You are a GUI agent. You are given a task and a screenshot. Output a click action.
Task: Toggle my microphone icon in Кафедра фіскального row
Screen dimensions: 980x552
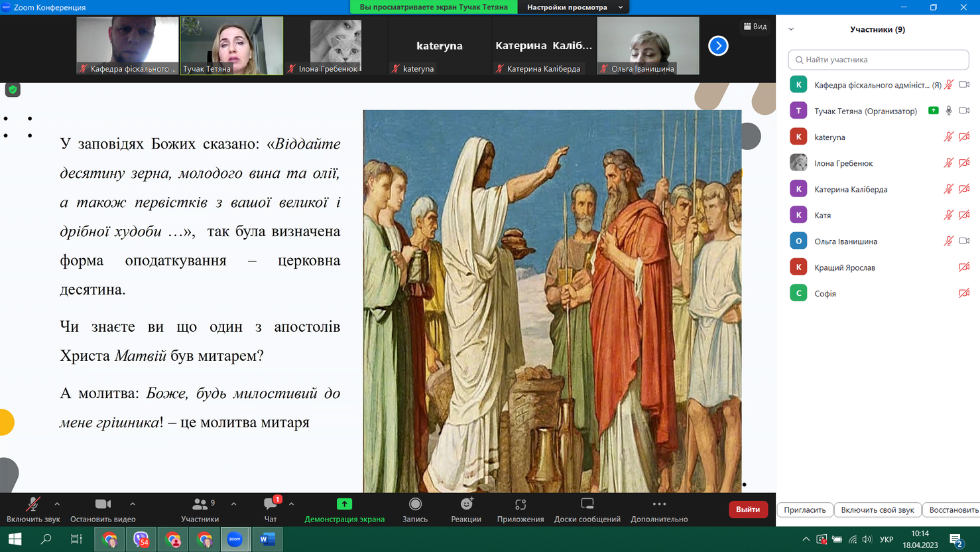pos(949,84)
